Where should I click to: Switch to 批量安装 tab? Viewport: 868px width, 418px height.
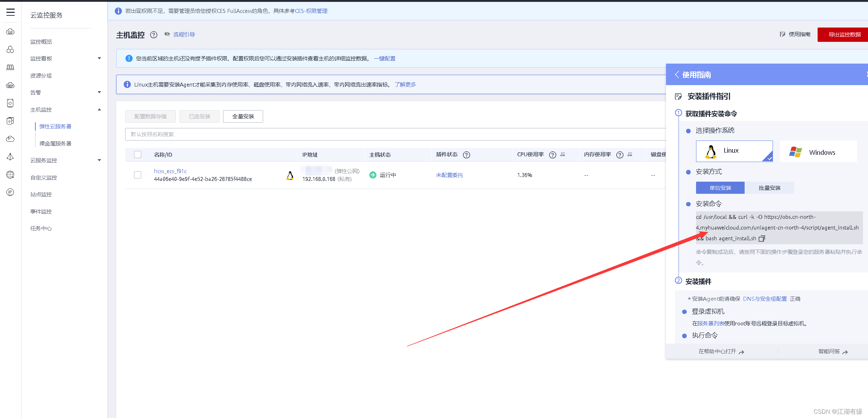[769, 188]
